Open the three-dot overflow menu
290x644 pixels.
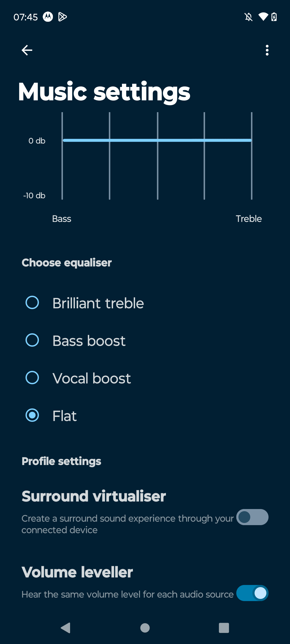coord(267,50)
